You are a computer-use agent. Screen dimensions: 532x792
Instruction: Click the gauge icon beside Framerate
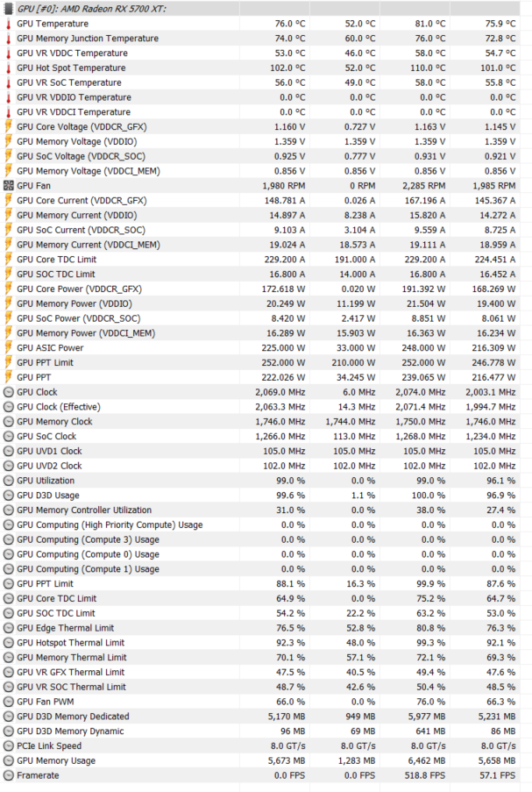click(x=8, y=775)
